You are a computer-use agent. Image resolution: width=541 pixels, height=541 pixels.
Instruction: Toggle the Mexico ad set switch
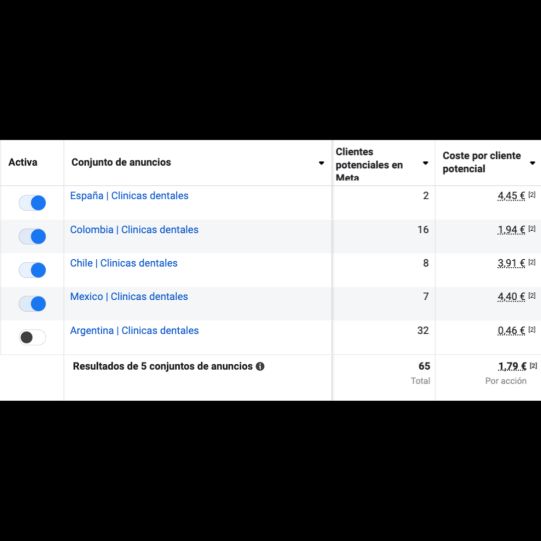[x=32, y=304]
